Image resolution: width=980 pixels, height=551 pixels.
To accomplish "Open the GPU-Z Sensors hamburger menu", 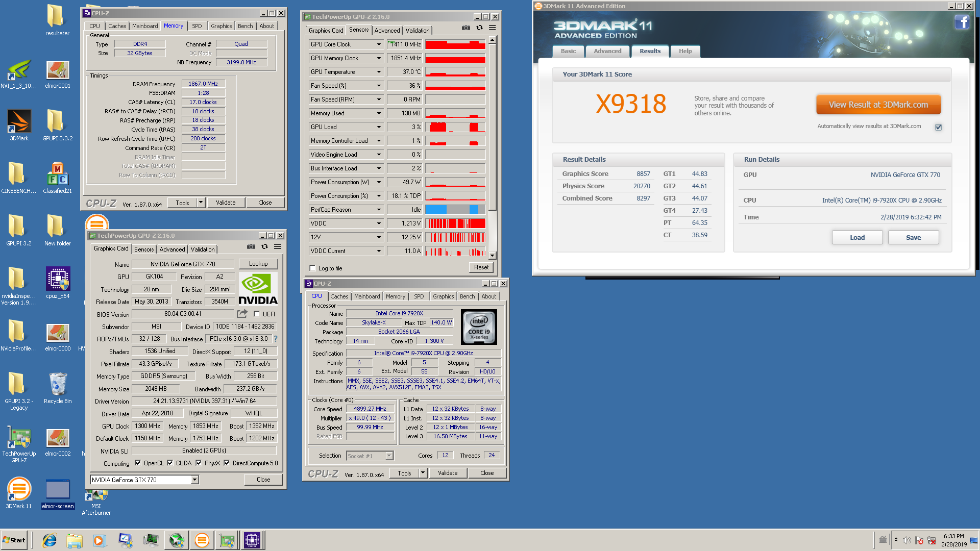I will [x=493, y=28].
